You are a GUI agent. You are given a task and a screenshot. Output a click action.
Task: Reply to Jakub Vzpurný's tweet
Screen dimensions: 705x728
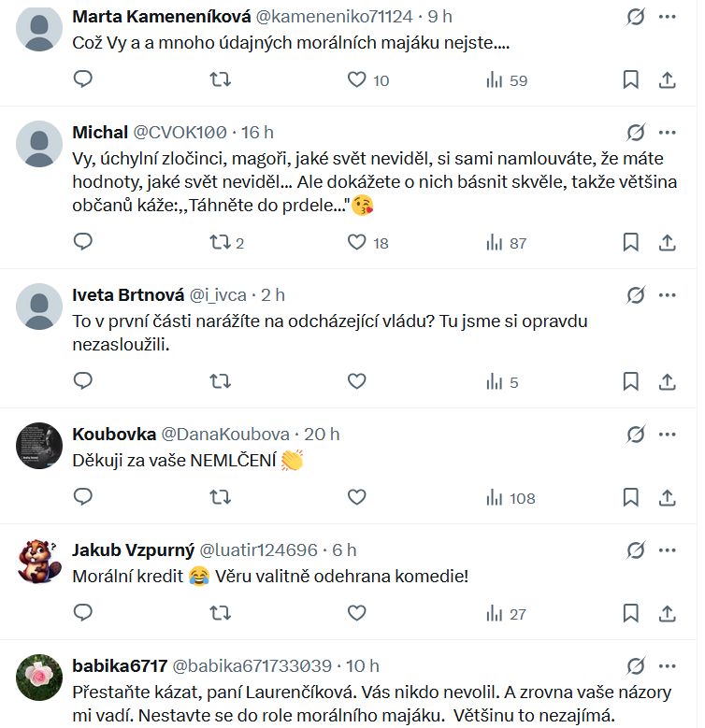coord(83,614)
